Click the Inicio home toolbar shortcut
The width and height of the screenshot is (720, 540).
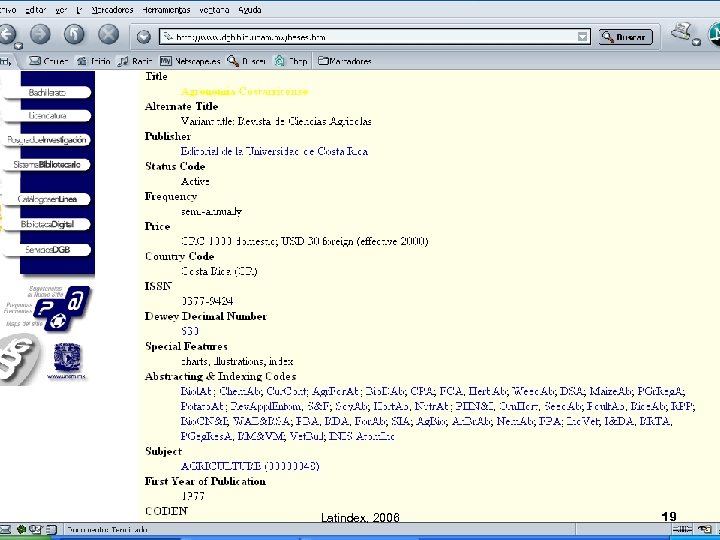tap(94, 61)
